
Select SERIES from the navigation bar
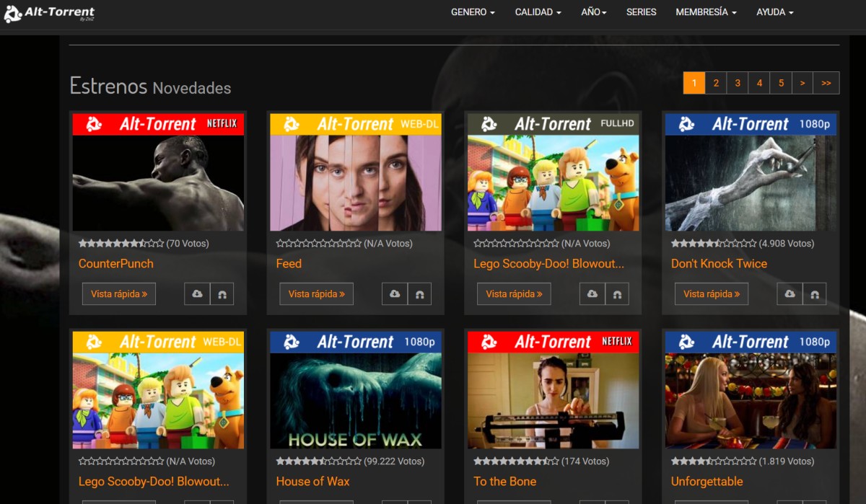tap(641, 12)
